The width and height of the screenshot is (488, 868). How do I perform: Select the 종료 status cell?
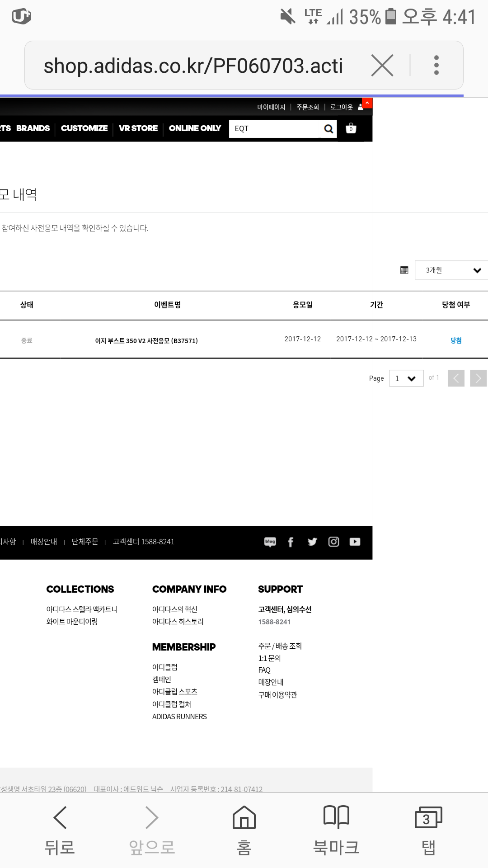click(x=27, y=340)
